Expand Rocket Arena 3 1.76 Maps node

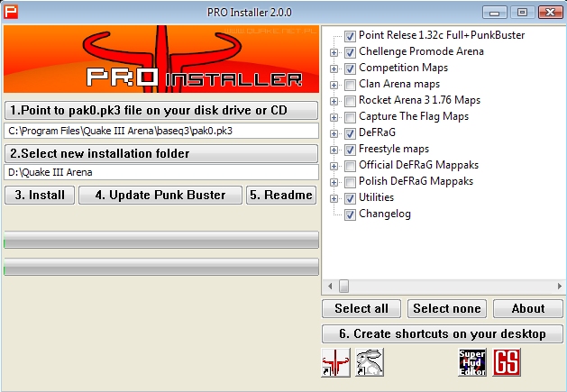[334, 101]
